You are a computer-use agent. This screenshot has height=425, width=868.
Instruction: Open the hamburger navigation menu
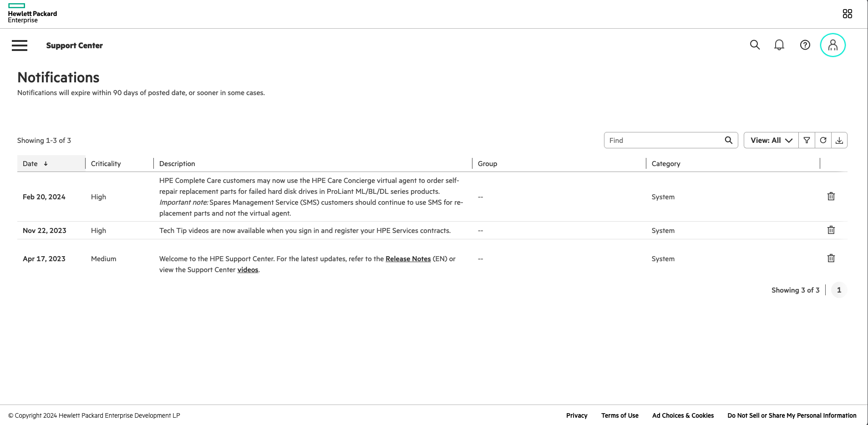pyautogui.click(x=20, y=46)
